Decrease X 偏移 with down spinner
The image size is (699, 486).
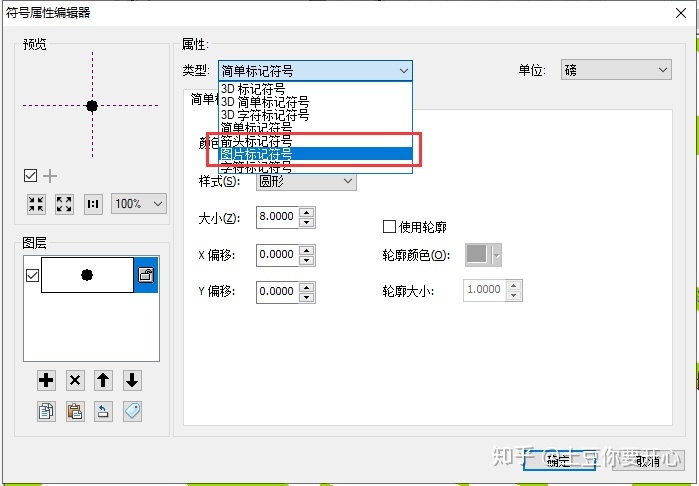pos(306,260)
